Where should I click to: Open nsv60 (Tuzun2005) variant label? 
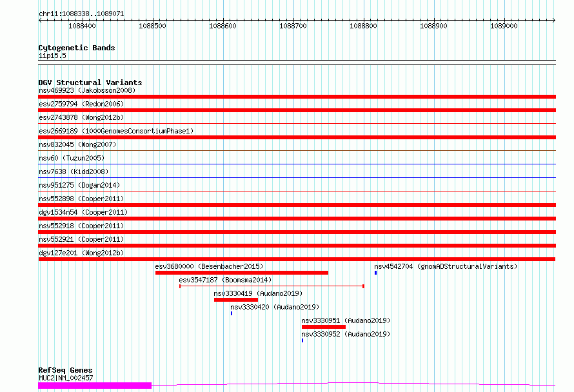click(x=72, y=158)
